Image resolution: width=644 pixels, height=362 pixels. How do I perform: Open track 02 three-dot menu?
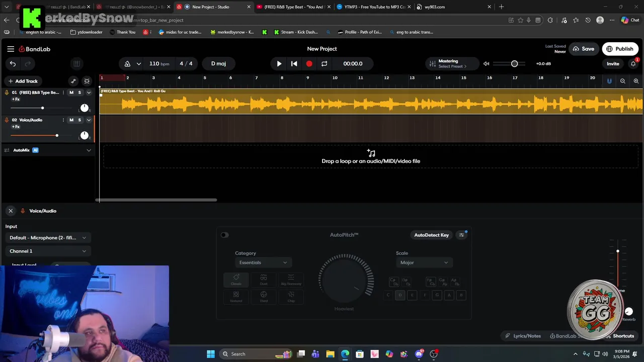click(63, 120)
